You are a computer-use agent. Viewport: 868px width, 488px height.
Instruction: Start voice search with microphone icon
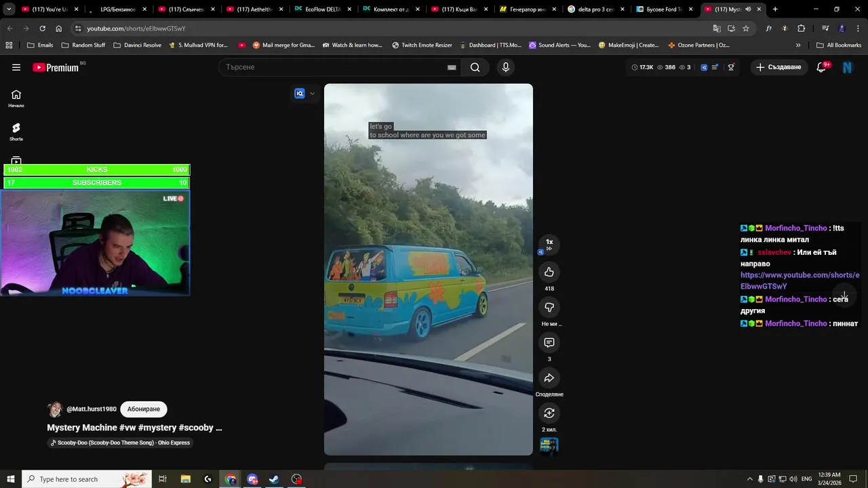point(505,67)
